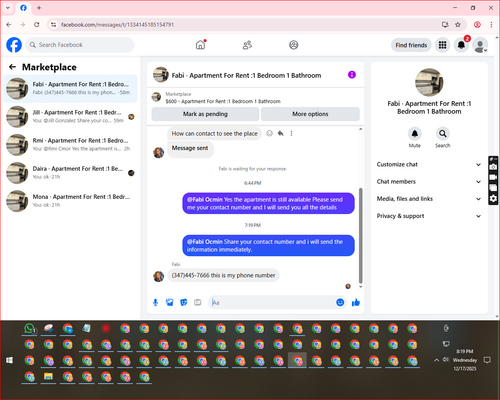Viewport: 500px width, 400px height.
Task: Open the emoji picker in message box
Action: coord(340,302)
